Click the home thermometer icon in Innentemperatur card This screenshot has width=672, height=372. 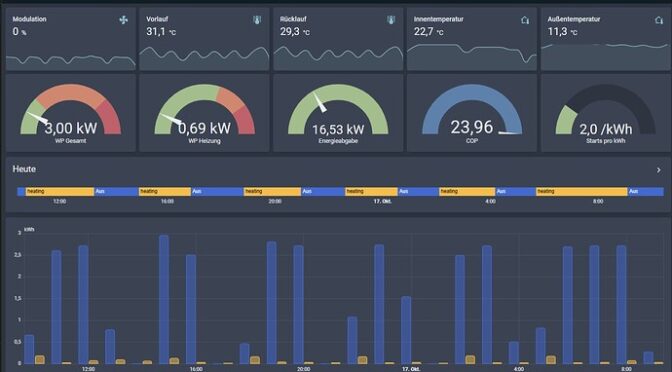pos(525,20)
